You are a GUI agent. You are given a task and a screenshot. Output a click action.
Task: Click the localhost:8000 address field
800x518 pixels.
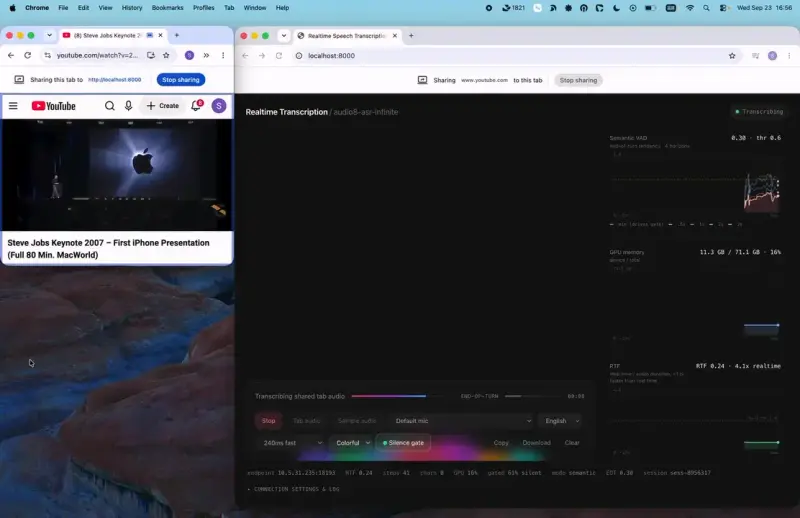[515, 56]
